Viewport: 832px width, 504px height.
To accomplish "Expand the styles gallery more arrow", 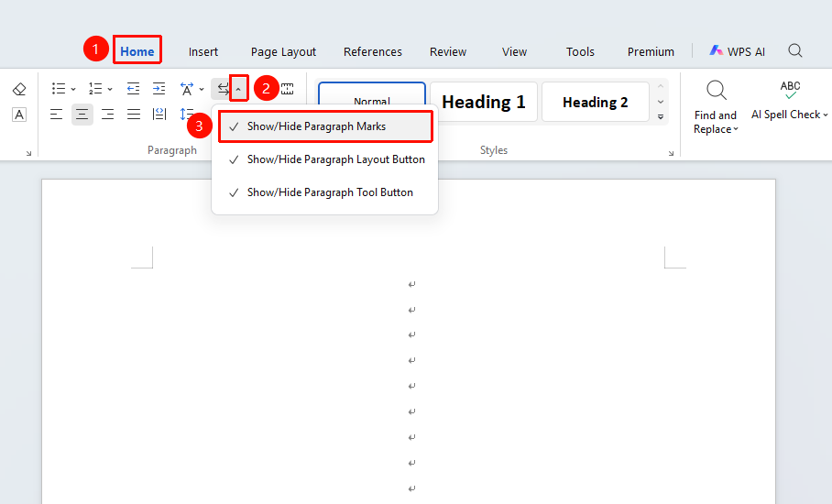I will click(x=661, y=116).
